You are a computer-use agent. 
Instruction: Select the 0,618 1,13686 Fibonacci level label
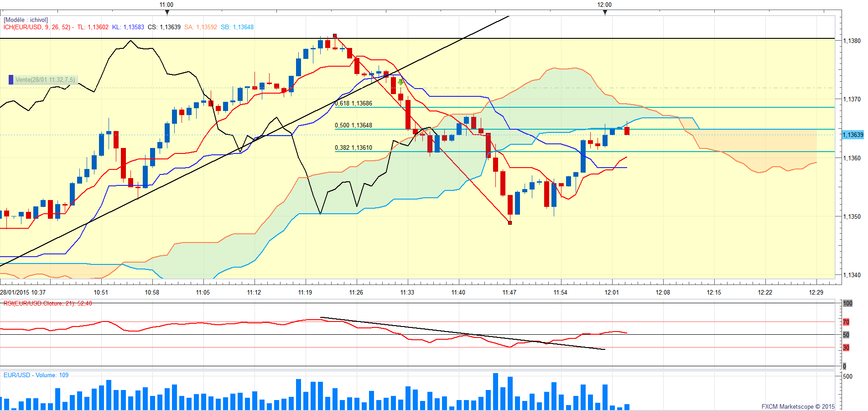[x=353, y=104]
